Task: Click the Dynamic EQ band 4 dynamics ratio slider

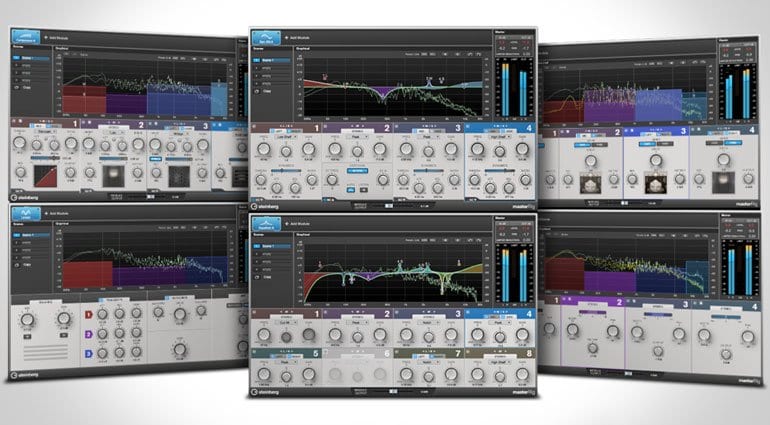Action: 499,170
